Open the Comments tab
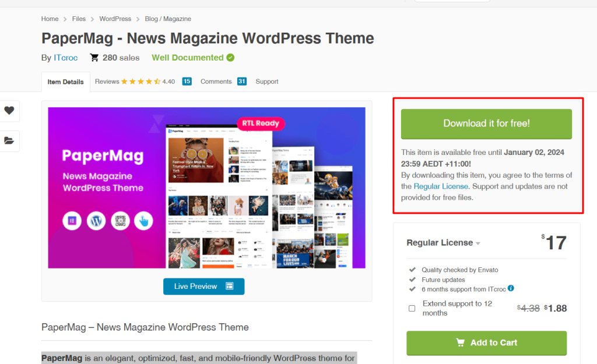Image resolution: width=597 pixels, height=364 pixels. pyautogui.click(x=216, y=82)
